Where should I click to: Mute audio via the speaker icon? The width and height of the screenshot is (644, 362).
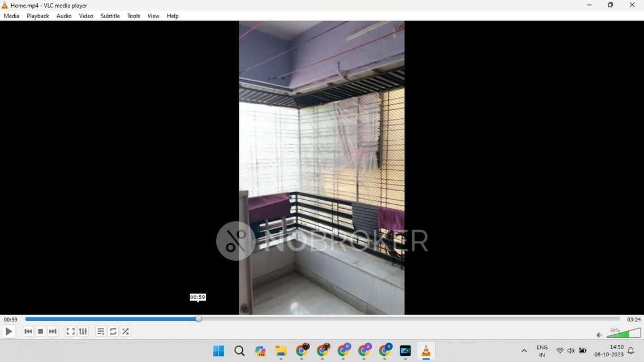point(599,335)
